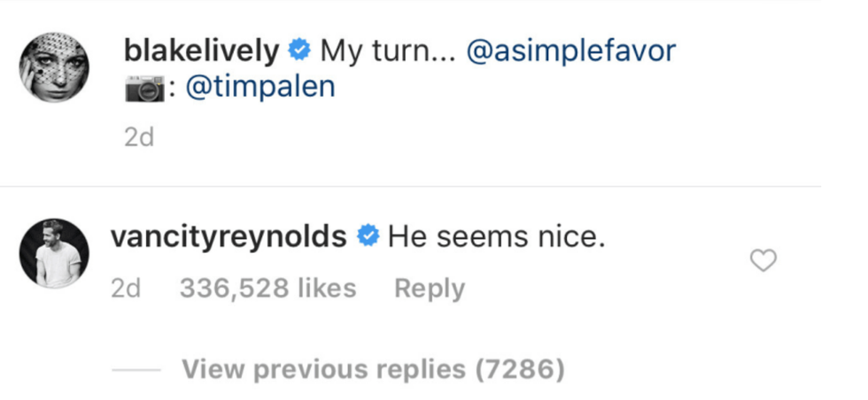Click the camera emoji in the caption
868x400 pixels.
click(144, 89)
